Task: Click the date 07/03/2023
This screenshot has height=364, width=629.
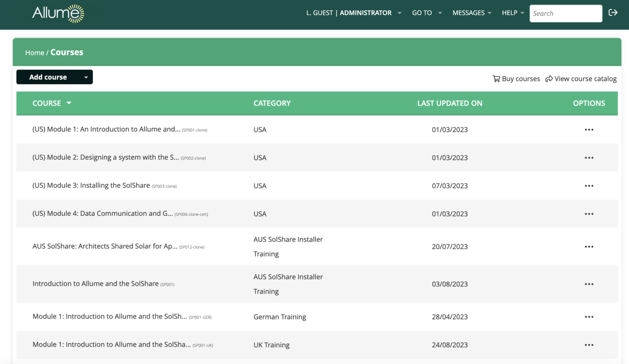Action: click(x=450, y=186)
